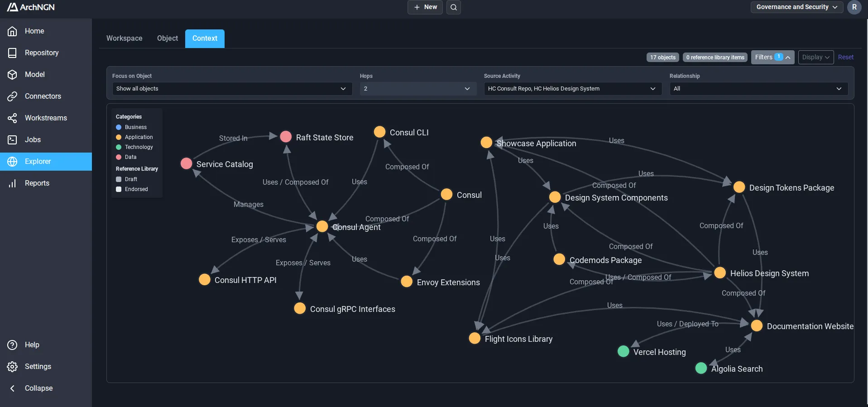Select Explorer in the sidebar
868x407 pixels.
46,162
